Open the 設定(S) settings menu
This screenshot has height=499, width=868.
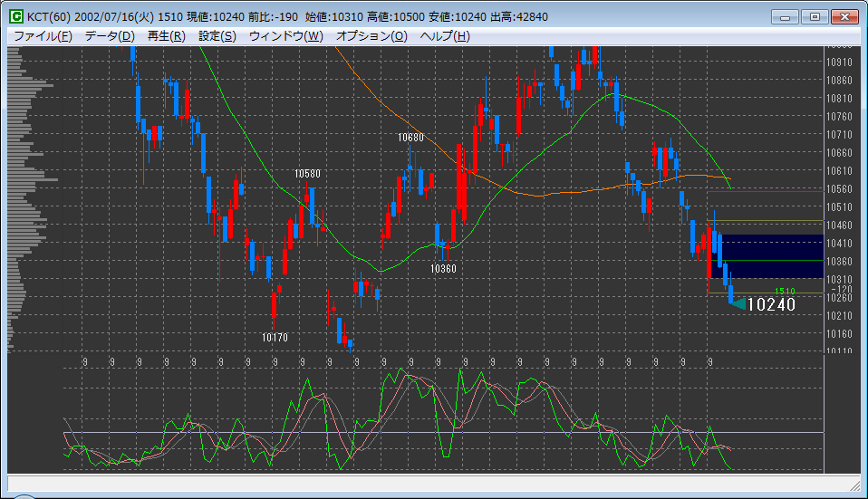pos(217,36)
